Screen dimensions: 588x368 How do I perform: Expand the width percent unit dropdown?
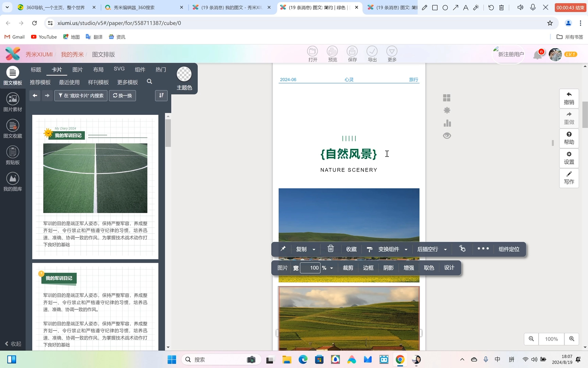click(x=331, y=268)
